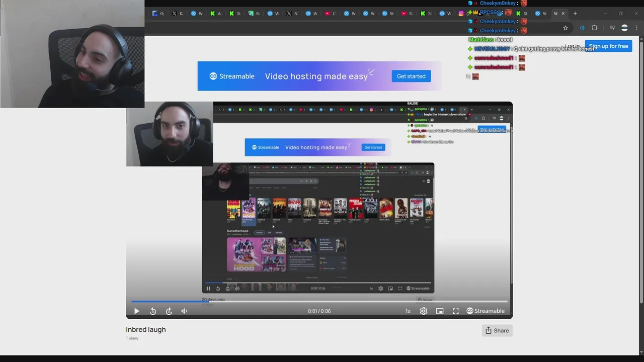
Task: Click the Inbred laugh title text
Action: click(x=146, y=330)
